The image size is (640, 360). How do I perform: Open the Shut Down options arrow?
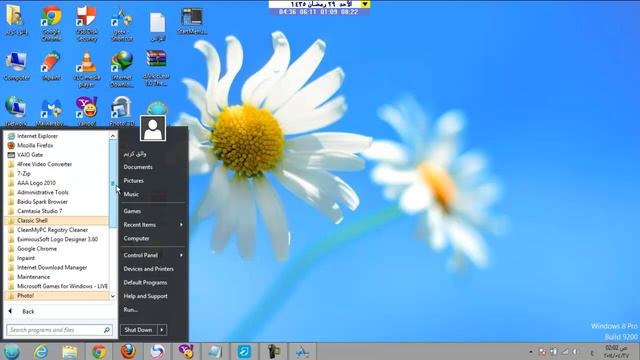tap(162, 330)
